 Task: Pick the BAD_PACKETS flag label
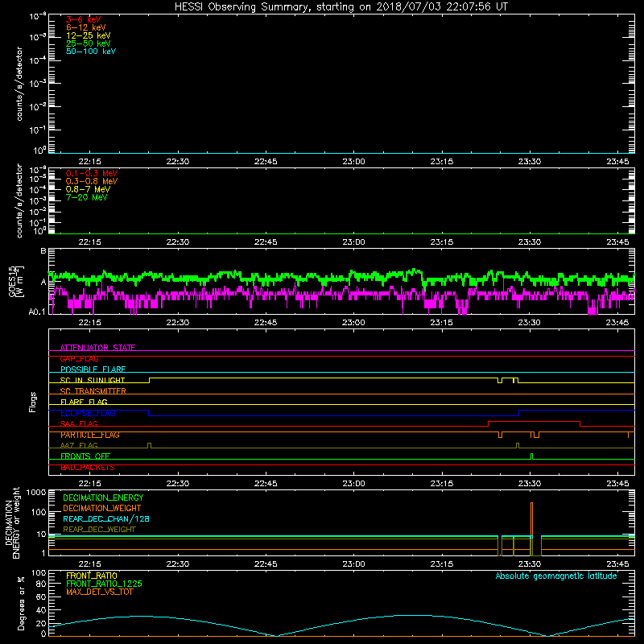tap(88, 468)
